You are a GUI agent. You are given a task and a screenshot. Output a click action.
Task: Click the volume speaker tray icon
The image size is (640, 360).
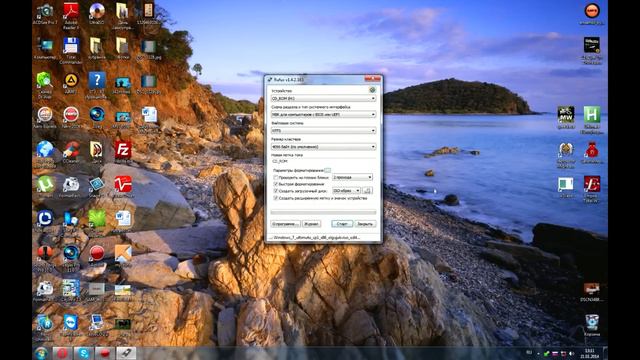[x=571, y=353]
